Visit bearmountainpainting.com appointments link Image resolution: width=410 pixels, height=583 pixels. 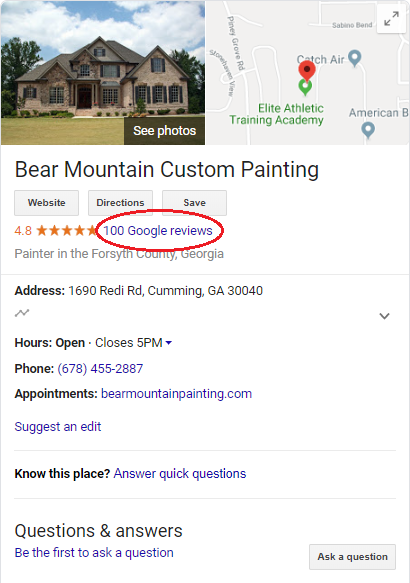click(x=176, y=394)
